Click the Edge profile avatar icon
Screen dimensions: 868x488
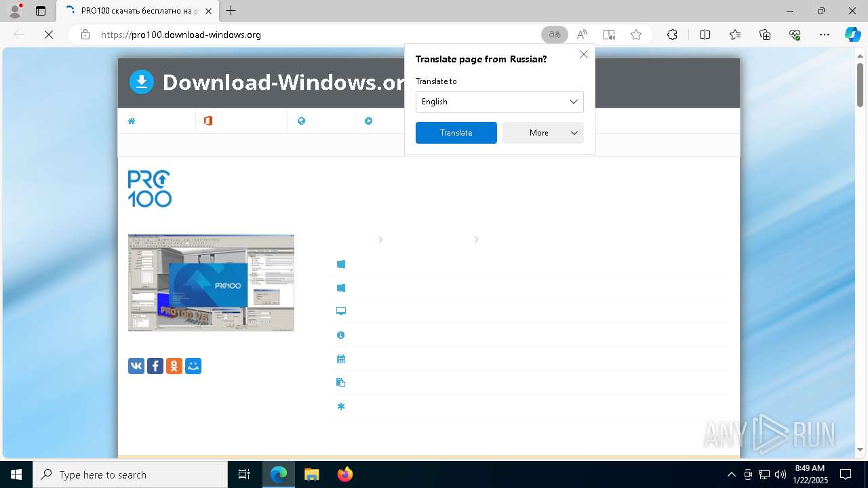click(x=15, y=11)
